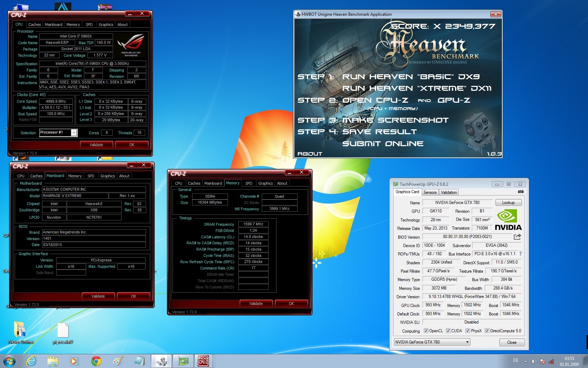588x368 pixels.
Task: Click the DRAM Frequency 1599.7 MHz value
Action: [x=253, y=224]
